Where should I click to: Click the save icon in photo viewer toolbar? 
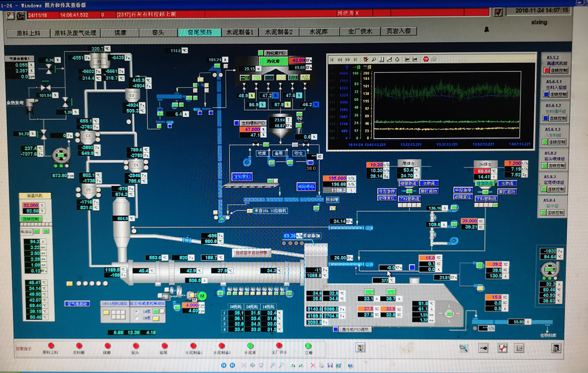tap(330, 366)
